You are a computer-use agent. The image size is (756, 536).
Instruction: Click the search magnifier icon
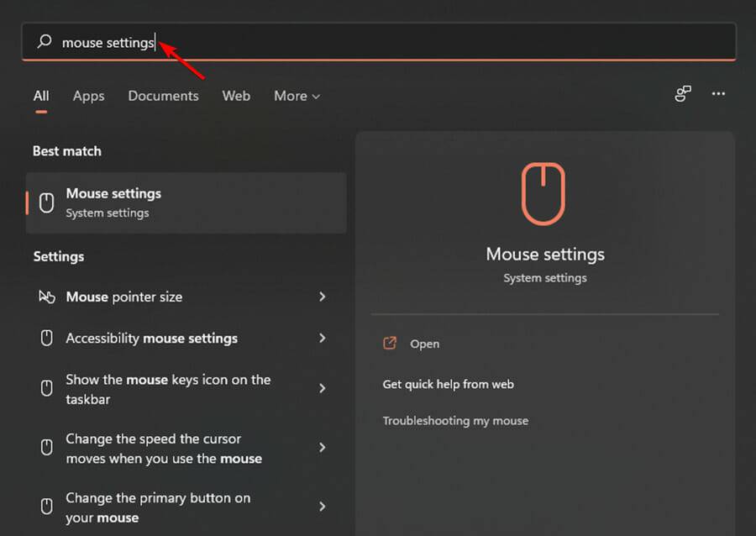click(44, 42)
